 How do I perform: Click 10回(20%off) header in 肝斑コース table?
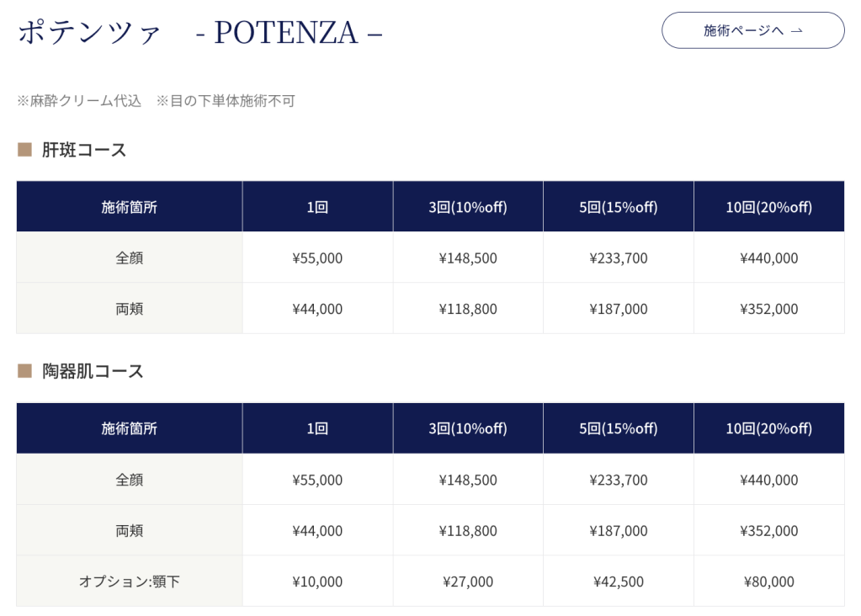(768, 207)
